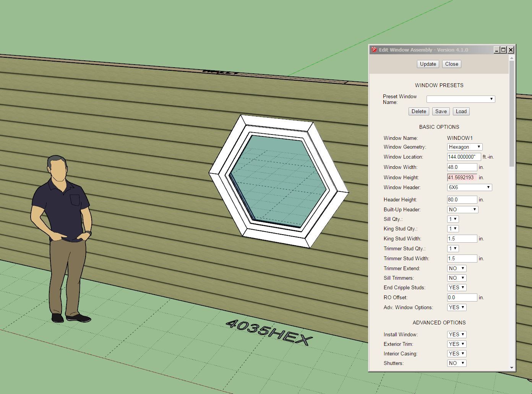Open the Interior Casing dropdown
This screenshot has height=394, width=532.
[457, 353]
